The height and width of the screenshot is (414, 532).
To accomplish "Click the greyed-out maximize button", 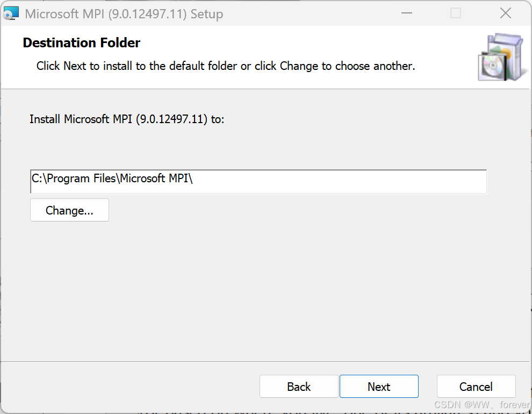I will [456, 13].
